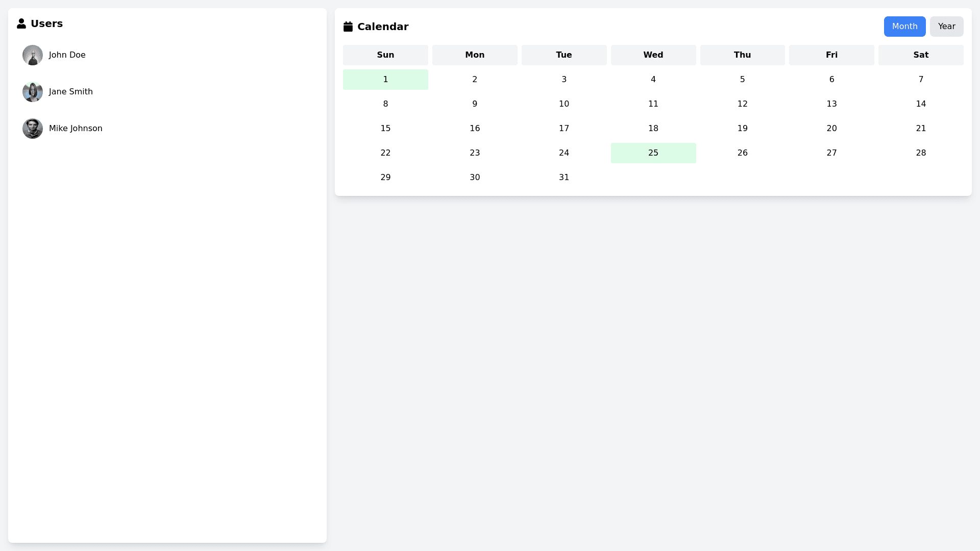Click the Sat column header
The width and height of the screenshot is (980, 551).
[x=921, y=55]
